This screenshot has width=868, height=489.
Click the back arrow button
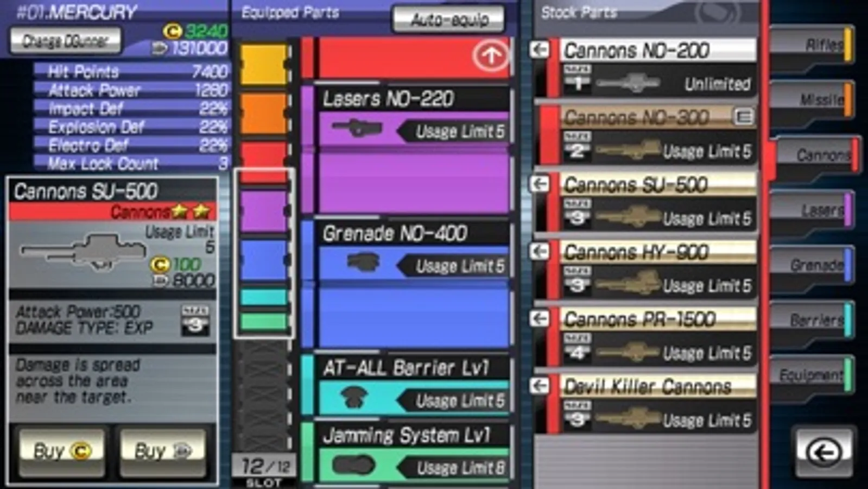point(824,452)
